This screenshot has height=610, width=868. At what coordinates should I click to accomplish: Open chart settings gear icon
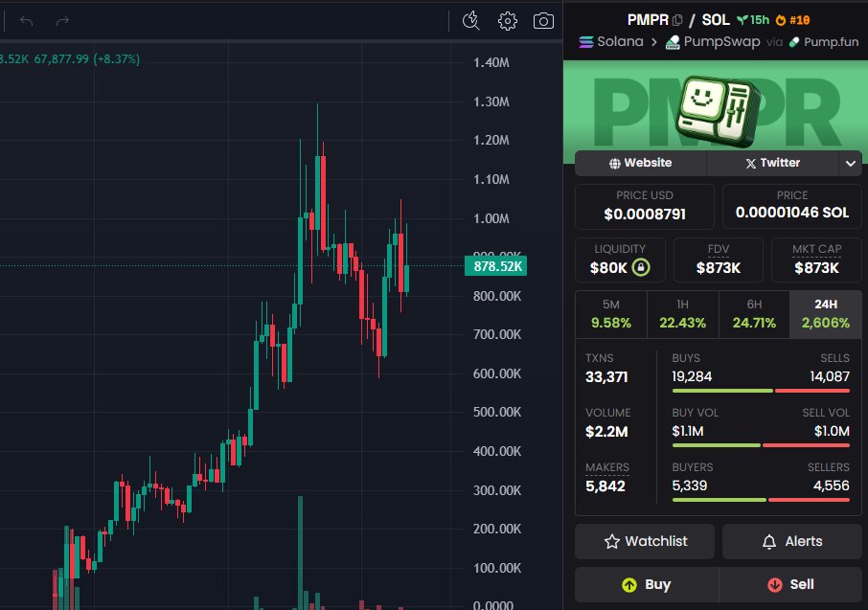[x=508, y=21]
